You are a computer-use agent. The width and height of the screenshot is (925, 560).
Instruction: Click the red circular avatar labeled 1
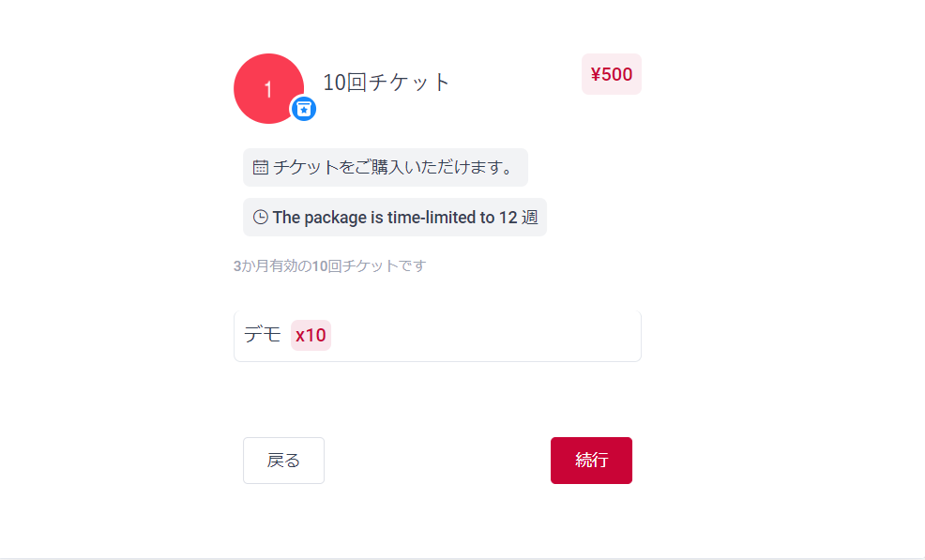(x=268, y=88)
